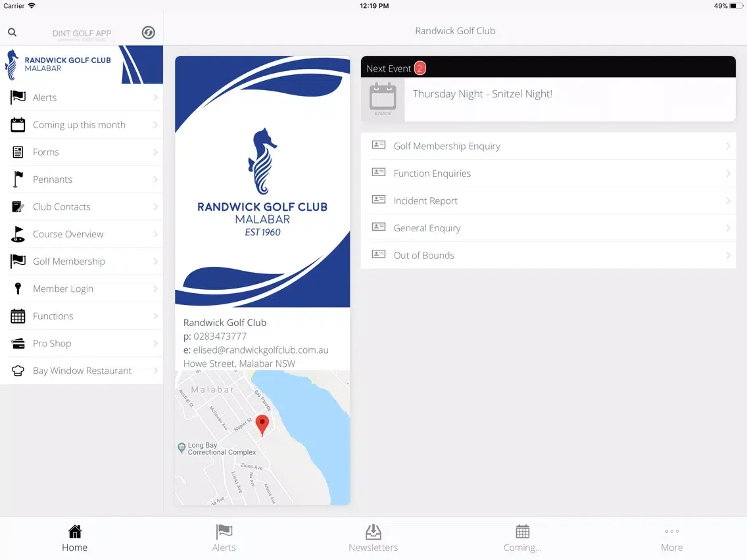Tap Howe Street, Malabar NSW address
Screen dimensions: 747x560
pyautogui.click(x=239, y=363)
